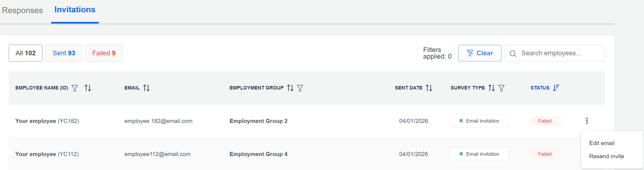Toggle Status column sort order
The width and height of the screenshot is (644, 170).
[x=556, y=88]
